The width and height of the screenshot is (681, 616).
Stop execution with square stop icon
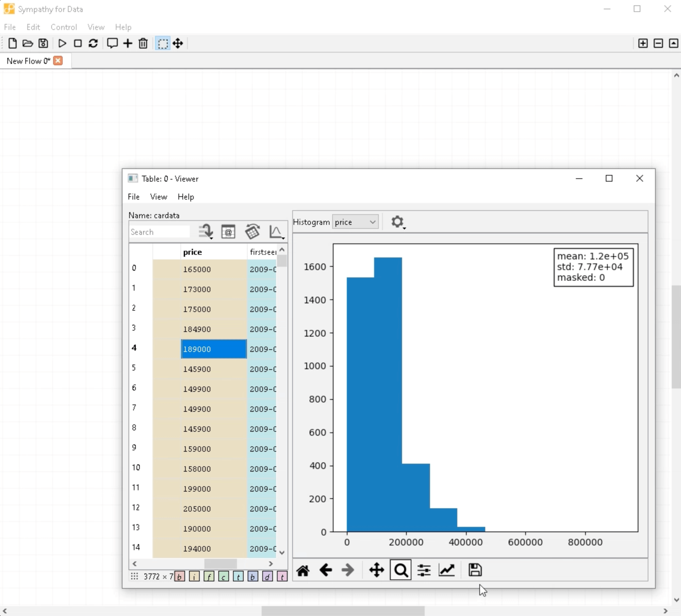pyautogui.click(x=78, y=43)
